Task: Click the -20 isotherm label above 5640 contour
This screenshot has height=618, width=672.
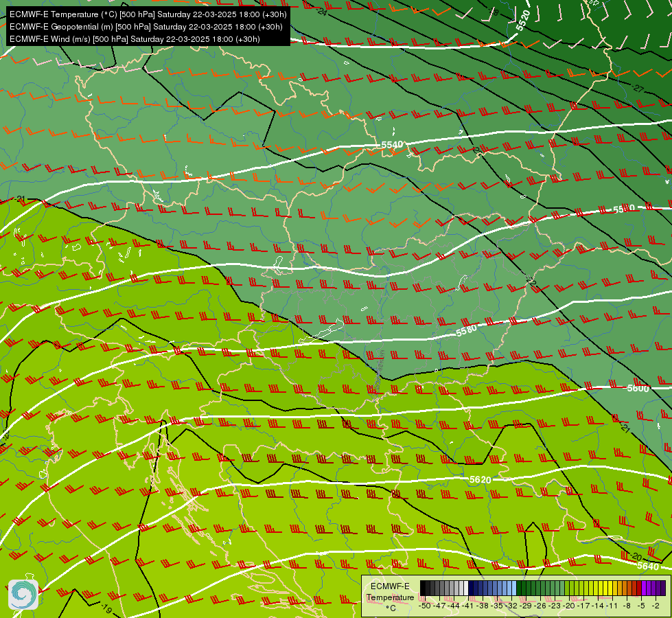Action: click(x=636, y=557)
